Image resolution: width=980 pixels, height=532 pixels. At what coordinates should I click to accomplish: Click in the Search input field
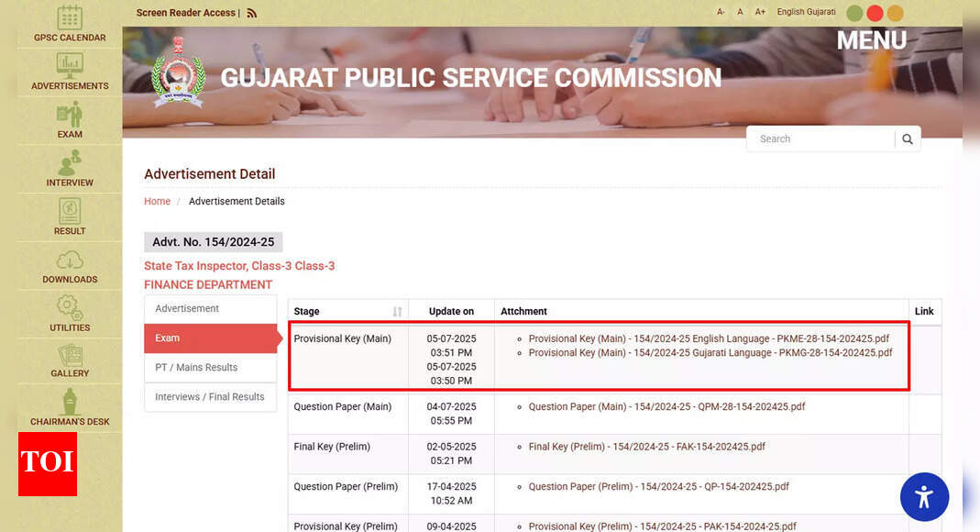coord(820,139)
